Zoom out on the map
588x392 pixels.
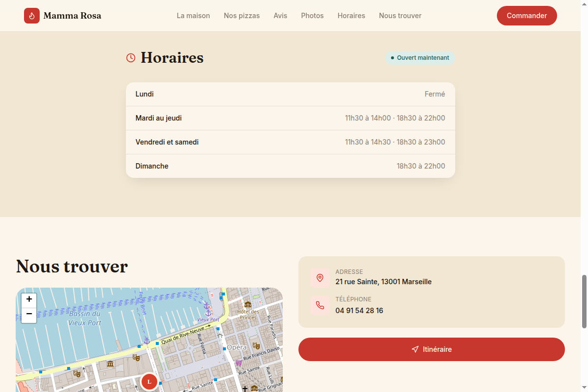point(29,315)
